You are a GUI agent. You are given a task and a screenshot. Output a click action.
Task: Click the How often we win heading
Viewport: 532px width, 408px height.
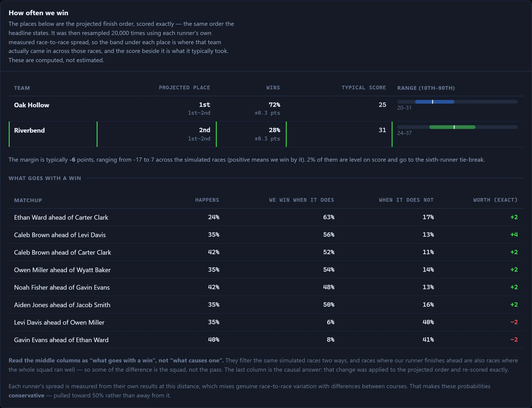click(38, 13)
